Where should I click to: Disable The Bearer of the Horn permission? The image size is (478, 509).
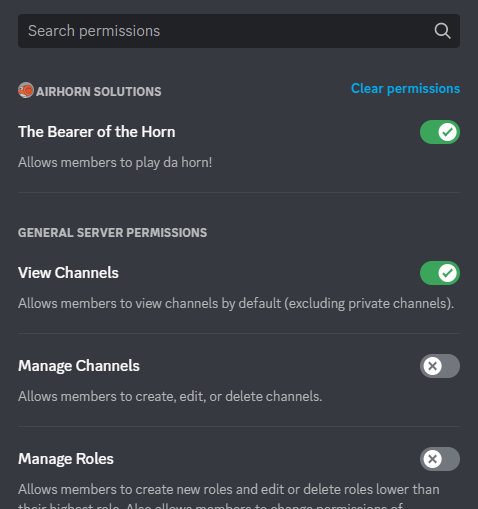point(440,132)
